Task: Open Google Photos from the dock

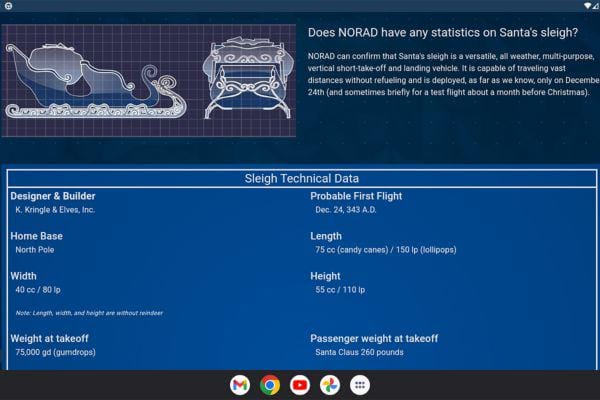Action: click(x=330, y=385)
